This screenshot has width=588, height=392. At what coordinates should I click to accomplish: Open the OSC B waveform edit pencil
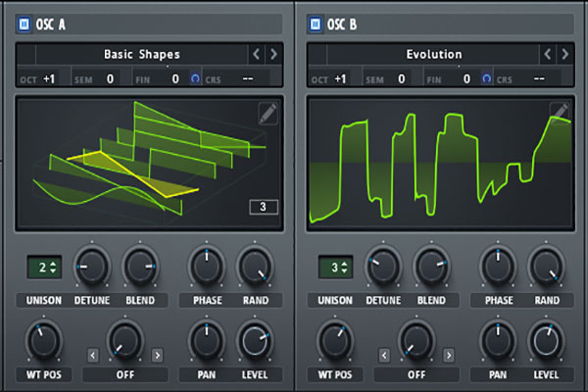pos(560,114)
